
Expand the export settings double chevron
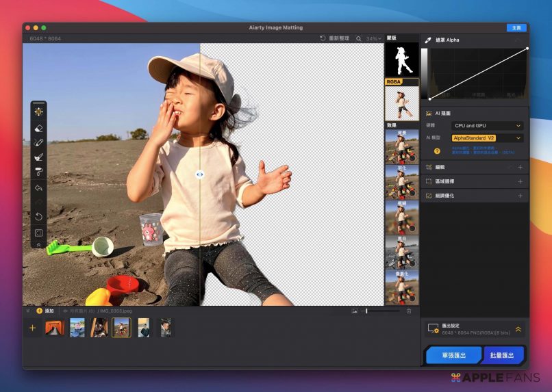click(x=518, y=329)
